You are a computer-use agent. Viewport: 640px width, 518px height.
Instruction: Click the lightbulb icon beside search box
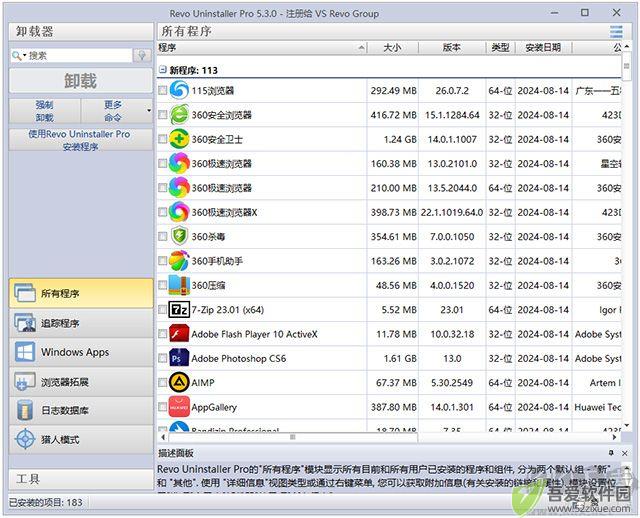point(142,55)
